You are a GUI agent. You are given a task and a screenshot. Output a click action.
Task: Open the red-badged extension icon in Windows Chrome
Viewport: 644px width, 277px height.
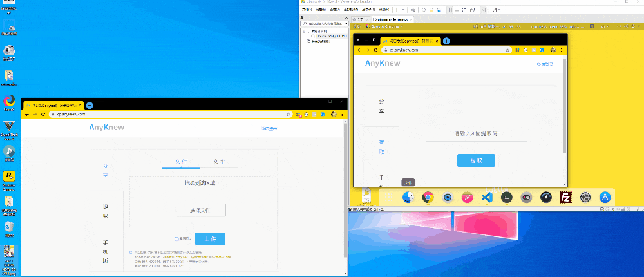(x=299, y=115)
